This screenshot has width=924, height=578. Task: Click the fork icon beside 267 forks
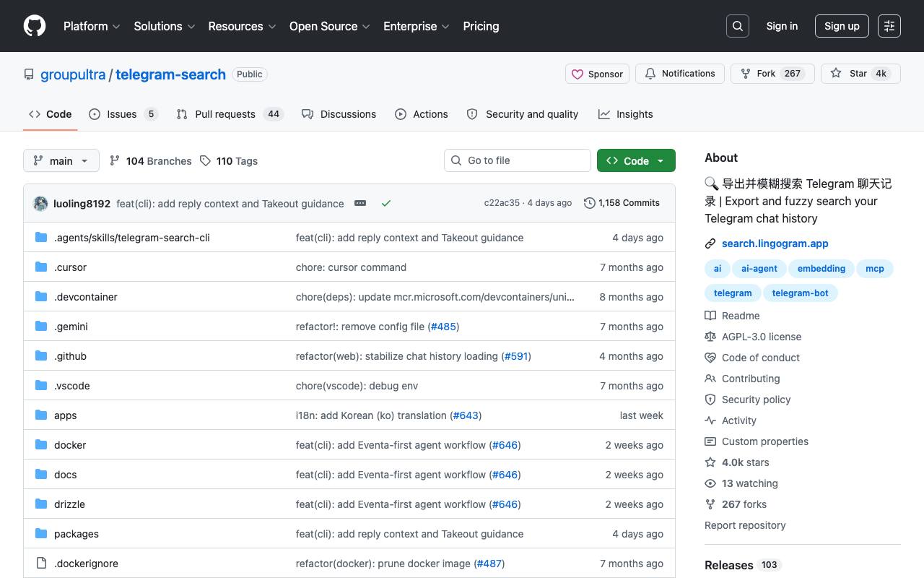tap(710, 504)
